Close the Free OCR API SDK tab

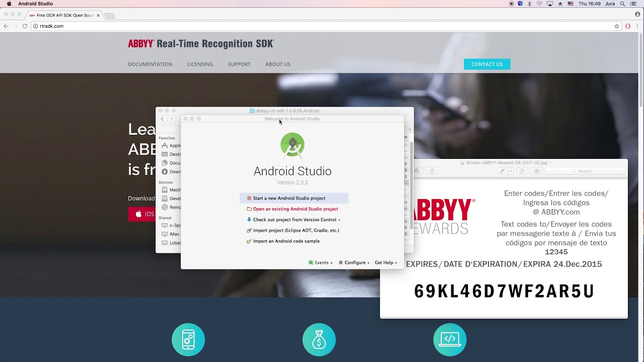pyautogui.click(x=98, y=16)
